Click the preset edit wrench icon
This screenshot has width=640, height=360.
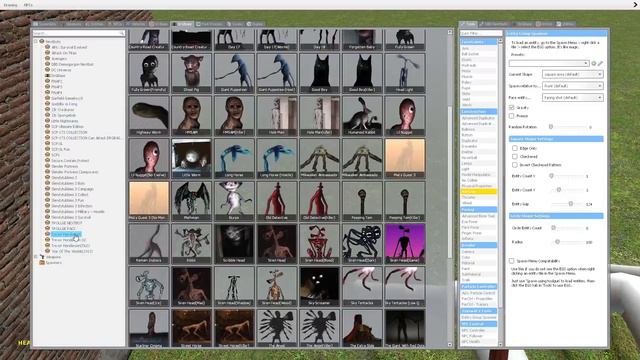tap(600, 63)
